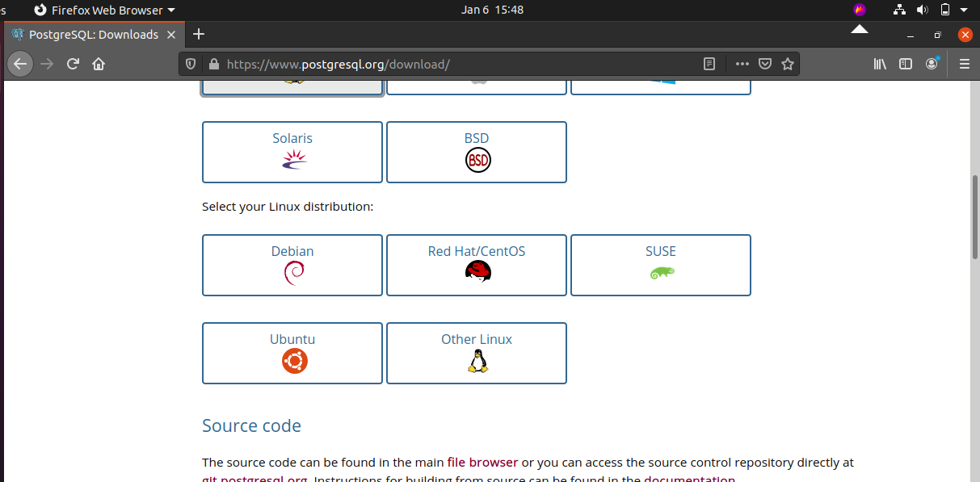Click the Tux penguin icon
980x482 pixels.
click(x=477, y=361)
